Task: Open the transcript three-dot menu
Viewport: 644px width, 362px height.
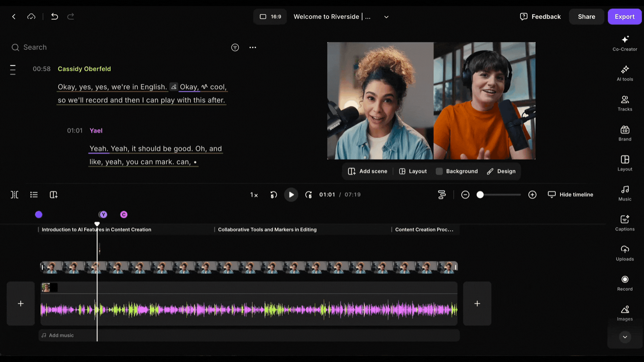Action: coord(253,48)
